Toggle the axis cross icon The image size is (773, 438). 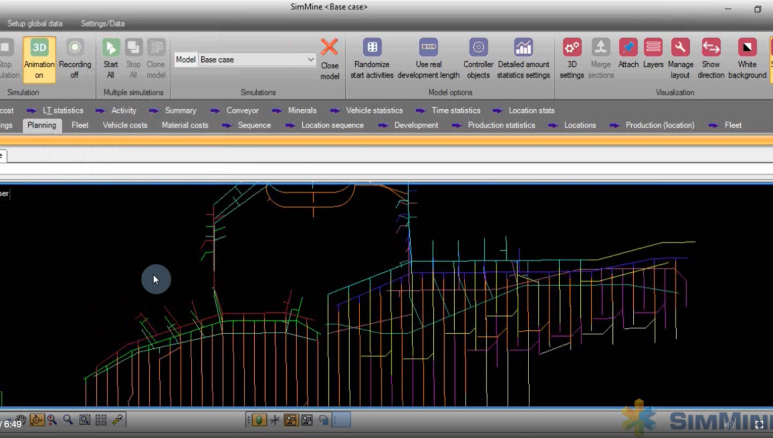[275, 420]
